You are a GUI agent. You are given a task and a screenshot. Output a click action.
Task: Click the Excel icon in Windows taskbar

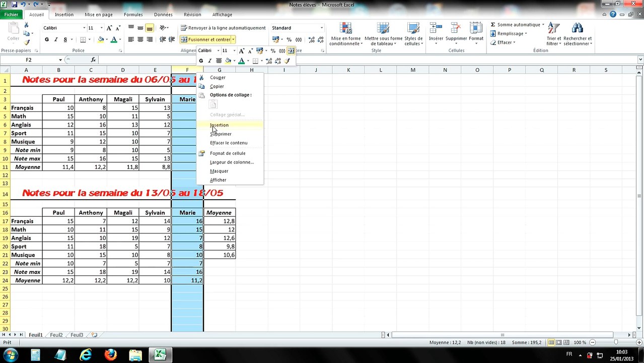point(160,355)
